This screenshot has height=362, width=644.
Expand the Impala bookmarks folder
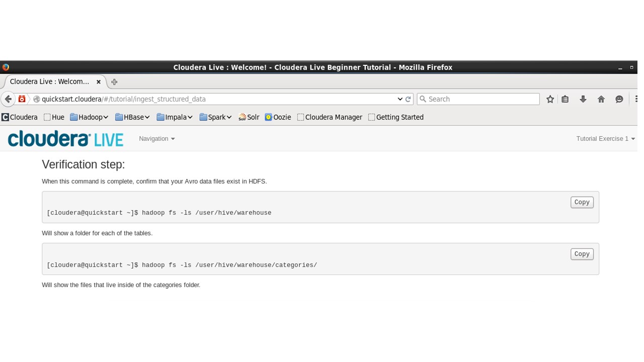click(x=175, y=117)
